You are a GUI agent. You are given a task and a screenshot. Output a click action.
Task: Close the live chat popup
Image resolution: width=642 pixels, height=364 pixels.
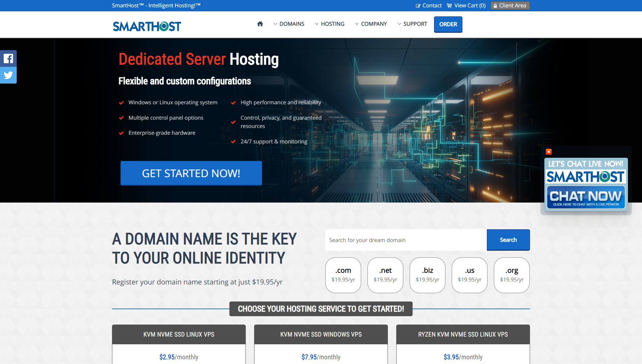(x=549, y=152)
